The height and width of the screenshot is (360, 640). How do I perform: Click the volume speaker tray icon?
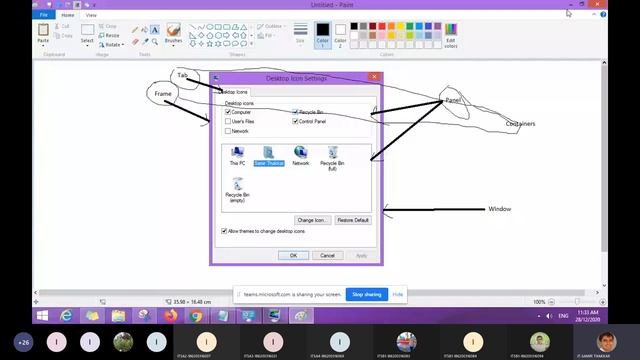tap(549, 316)
